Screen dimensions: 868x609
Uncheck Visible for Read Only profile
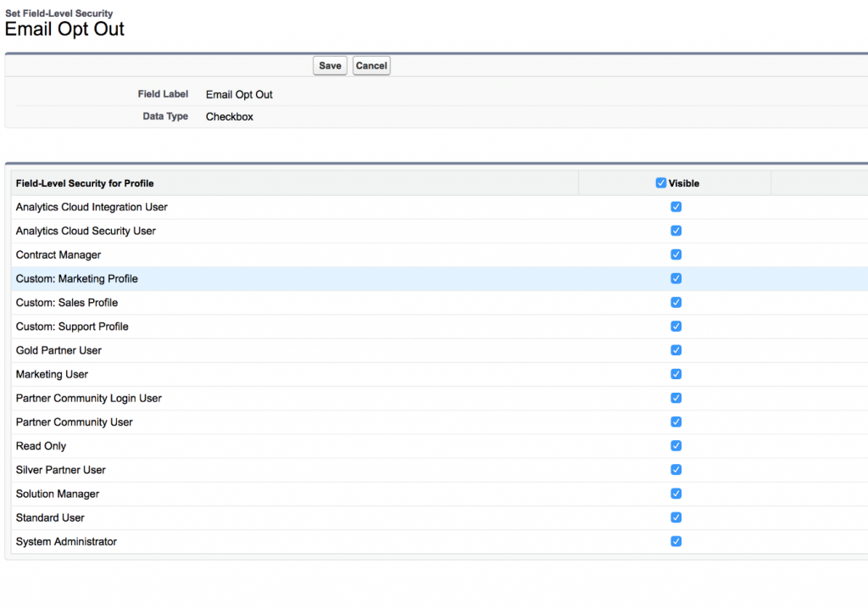pyautogui.click(x=676, y=446)
